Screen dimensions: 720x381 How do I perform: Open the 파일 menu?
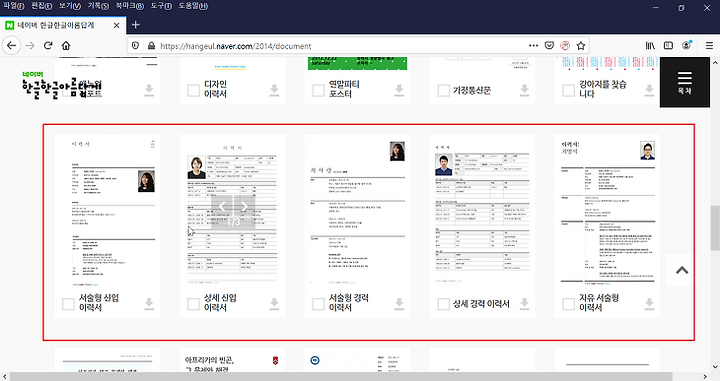[x=14, y=6]
